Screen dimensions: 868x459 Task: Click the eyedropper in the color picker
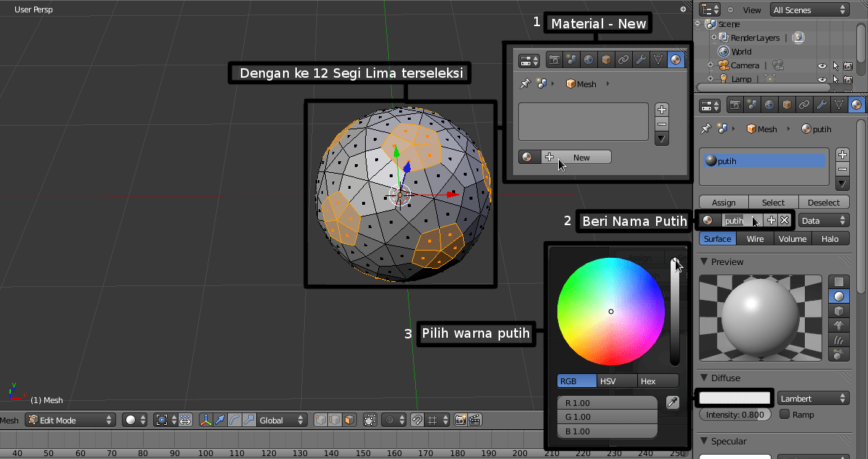click(x=673, y=402)
